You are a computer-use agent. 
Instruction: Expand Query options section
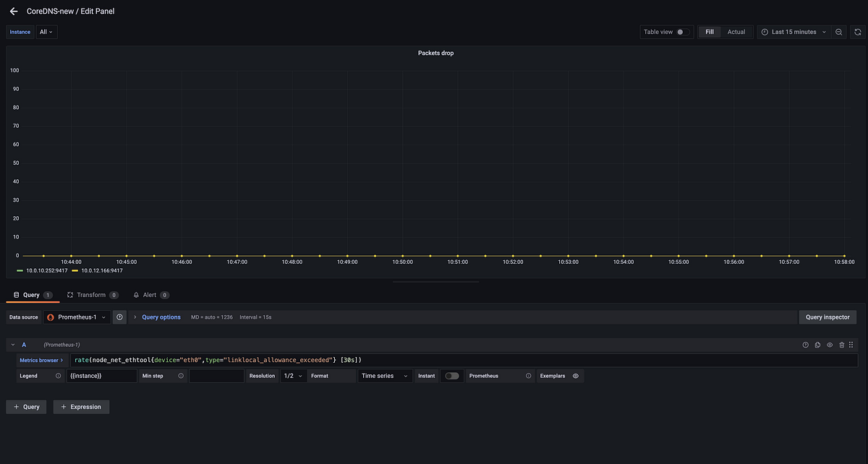(x=161, y=317)
